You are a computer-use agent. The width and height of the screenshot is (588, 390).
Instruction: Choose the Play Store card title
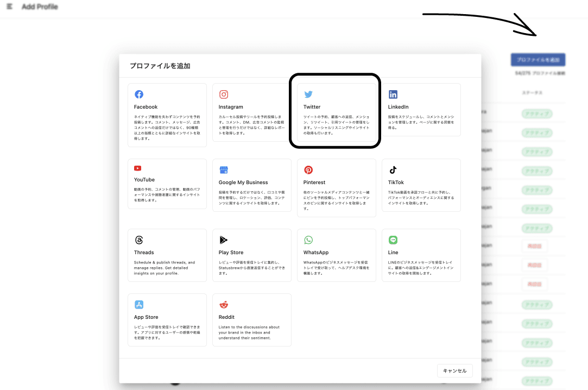tap(231, 253)
